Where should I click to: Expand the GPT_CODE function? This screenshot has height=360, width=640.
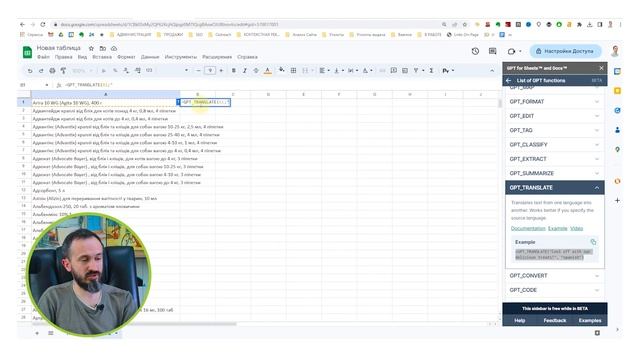click(x=555, y=290)
